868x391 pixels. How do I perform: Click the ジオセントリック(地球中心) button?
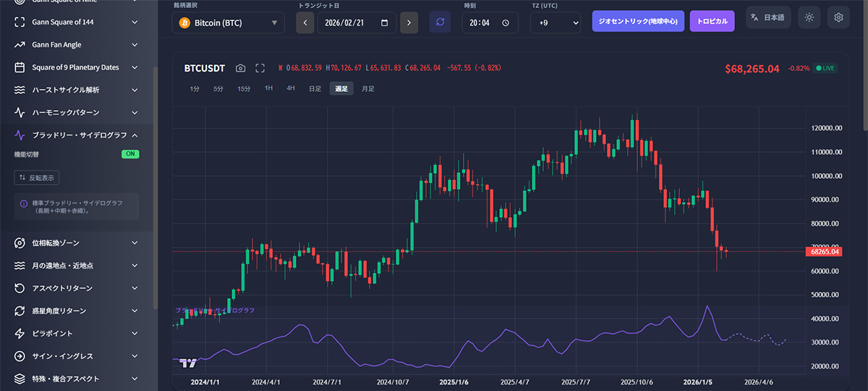[638, 21]
